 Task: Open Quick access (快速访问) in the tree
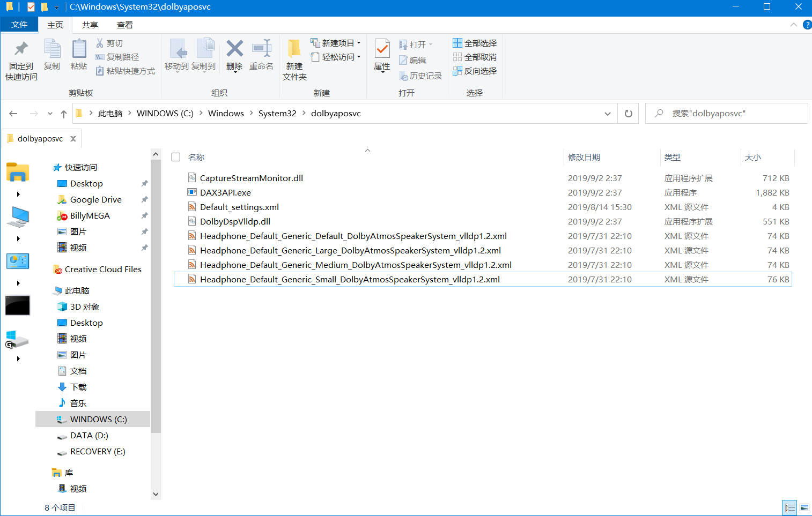coord(81,168)
